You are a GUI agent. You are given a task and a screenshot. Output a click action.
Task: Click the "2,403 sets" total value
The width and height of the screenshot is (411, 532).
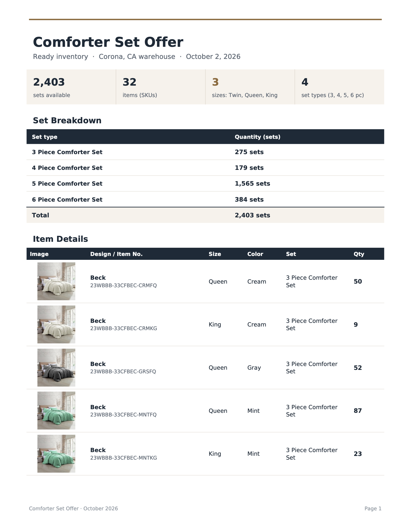(x=252, y=215)
